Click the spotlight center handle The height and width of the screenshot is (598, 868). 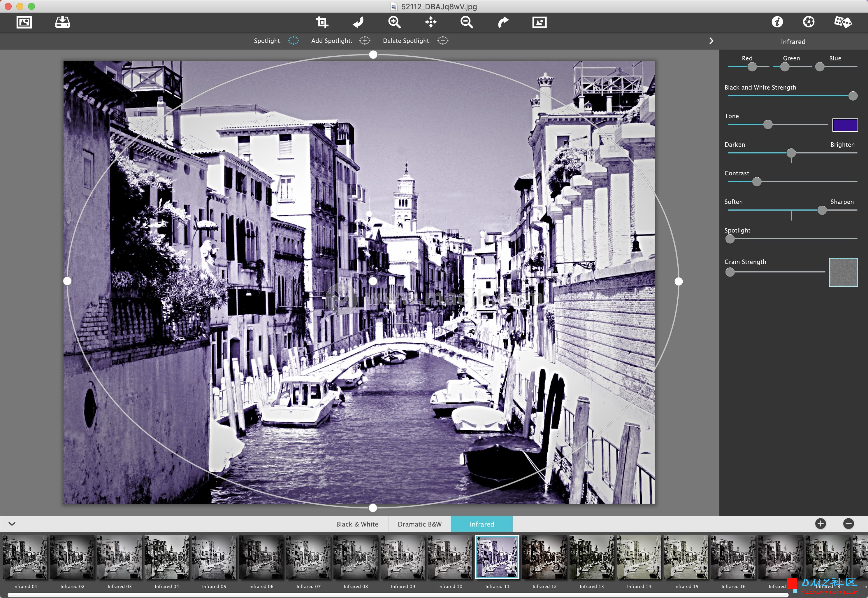[x=373, y=281]
